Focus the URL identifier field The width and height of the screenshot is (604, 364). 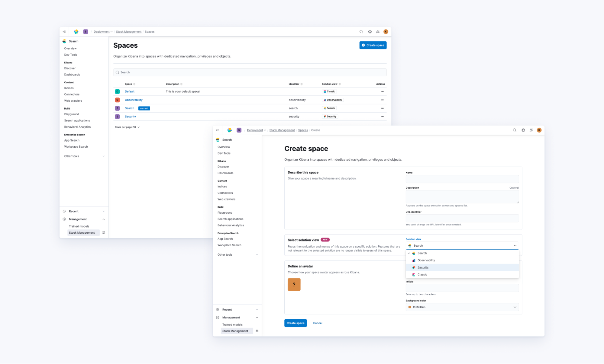[x=462, y=218]
